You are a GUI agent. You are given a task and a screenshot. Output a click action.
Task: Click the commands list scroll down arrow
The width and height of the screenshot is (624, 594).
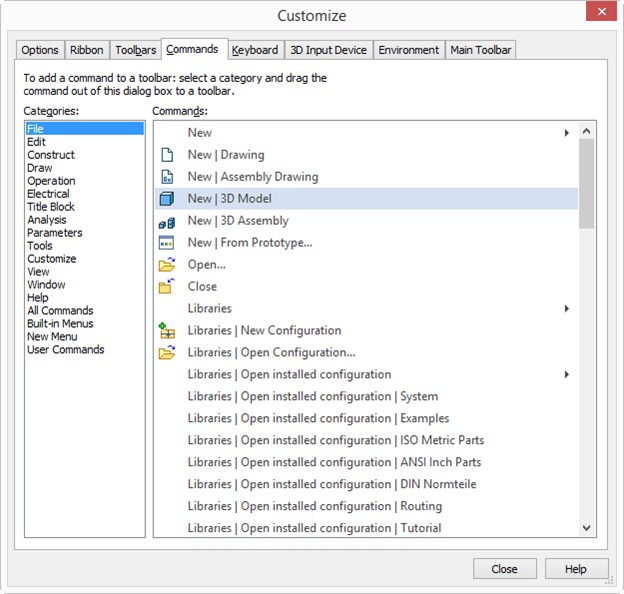[x=586, y=528]
